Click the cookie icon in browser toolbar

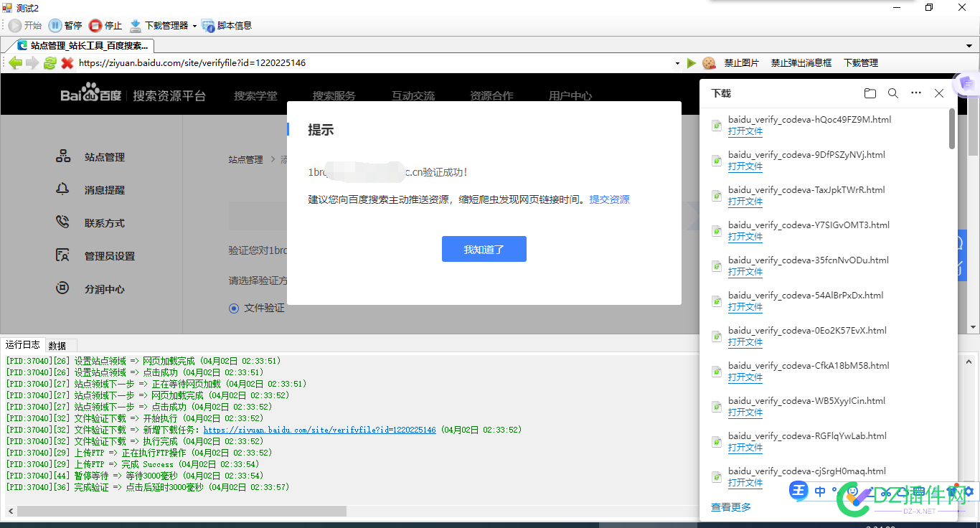click(x=709, y=63)
